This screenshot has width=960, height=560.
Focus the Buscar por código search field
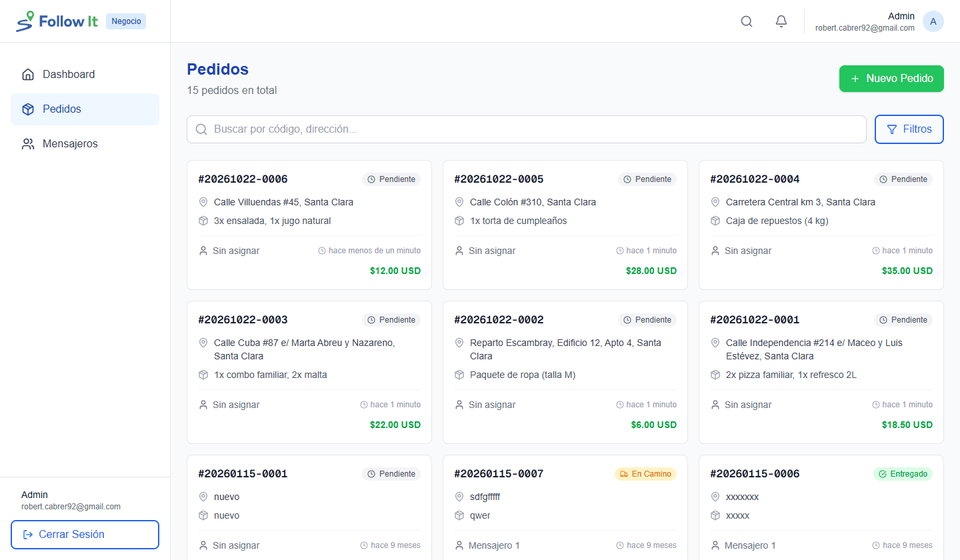pyautogui.click(x=526, y=129)
